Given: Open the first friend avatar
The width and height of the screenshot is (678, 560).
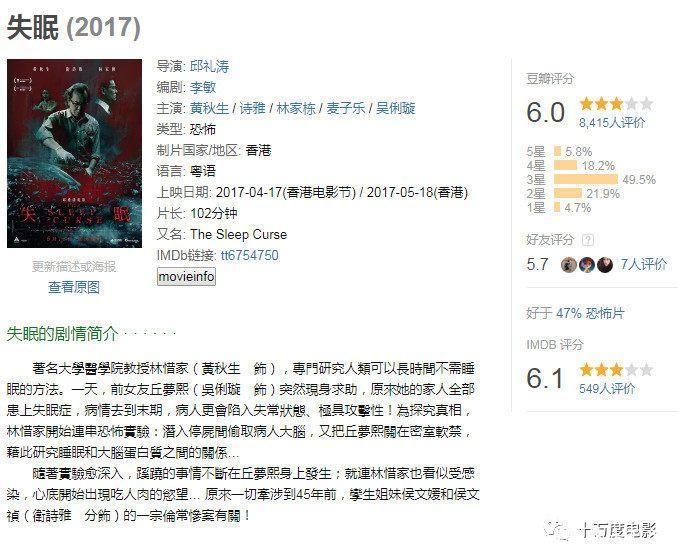Looking at the screenshot, I should 569,265.
